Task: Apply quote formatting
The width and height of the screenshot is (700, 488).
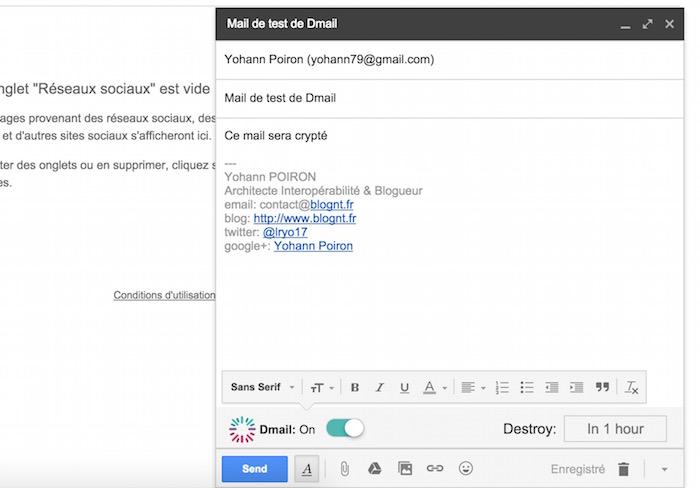Action: 602,387
